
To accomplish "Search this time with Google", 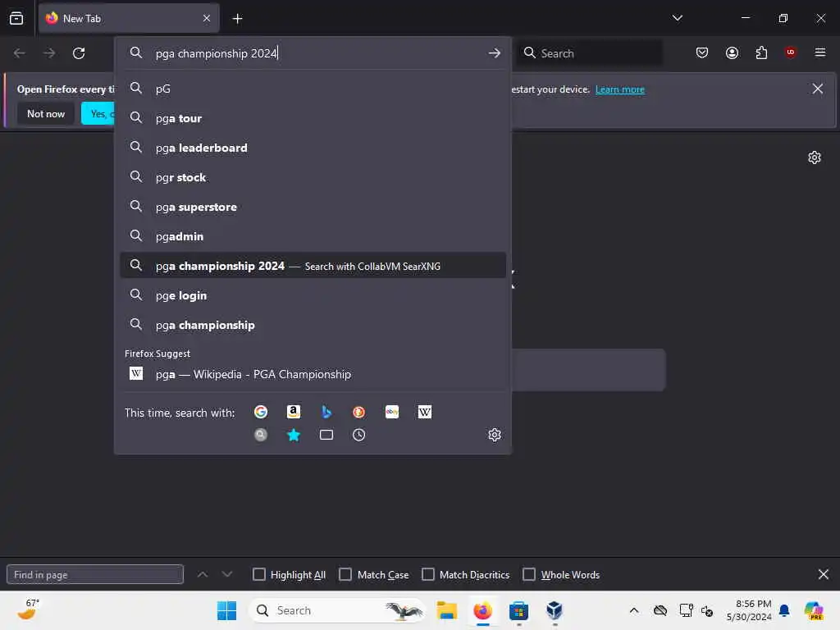I will (x=261, y=412).
